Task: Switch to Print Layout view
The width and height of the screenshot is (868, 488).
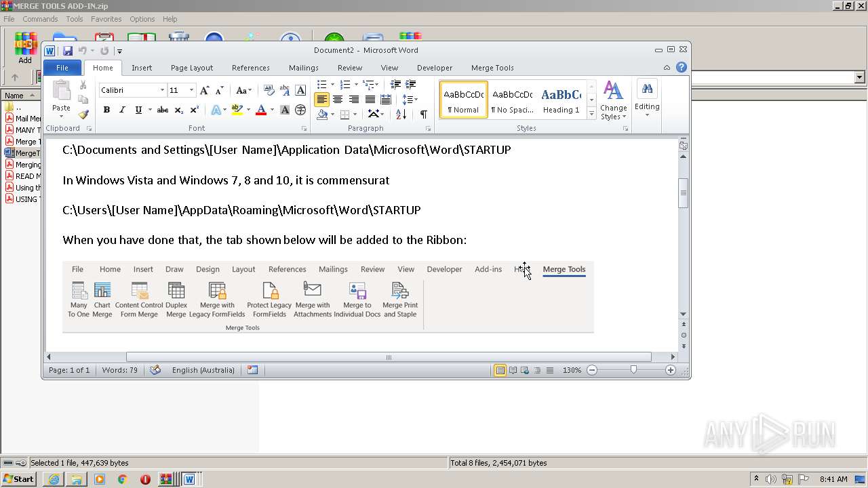Action: tap(500, 370)
